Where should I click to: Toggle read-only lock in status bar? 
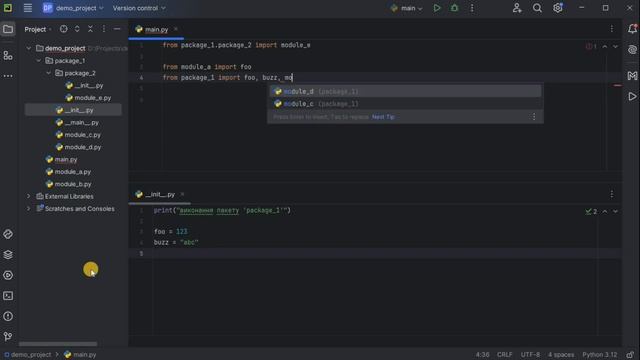630,355
